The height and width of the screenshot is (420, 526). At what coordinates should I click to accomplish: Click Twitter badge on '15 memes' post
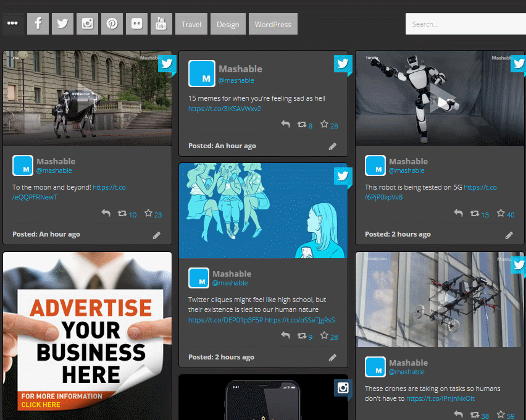343,64
